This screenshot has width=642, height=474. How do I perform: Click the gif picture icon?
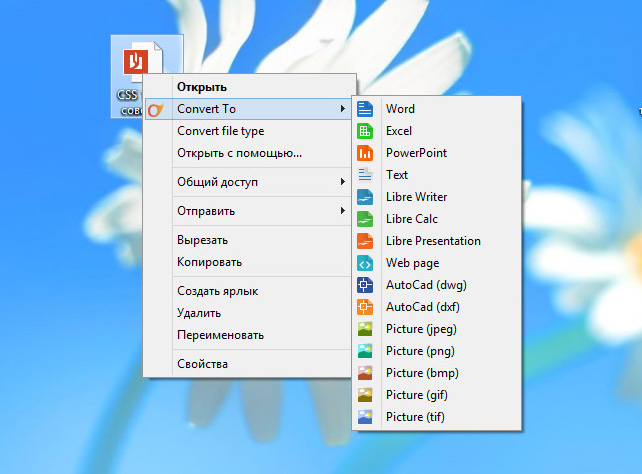pyautogui.click(x=365, y=395)
